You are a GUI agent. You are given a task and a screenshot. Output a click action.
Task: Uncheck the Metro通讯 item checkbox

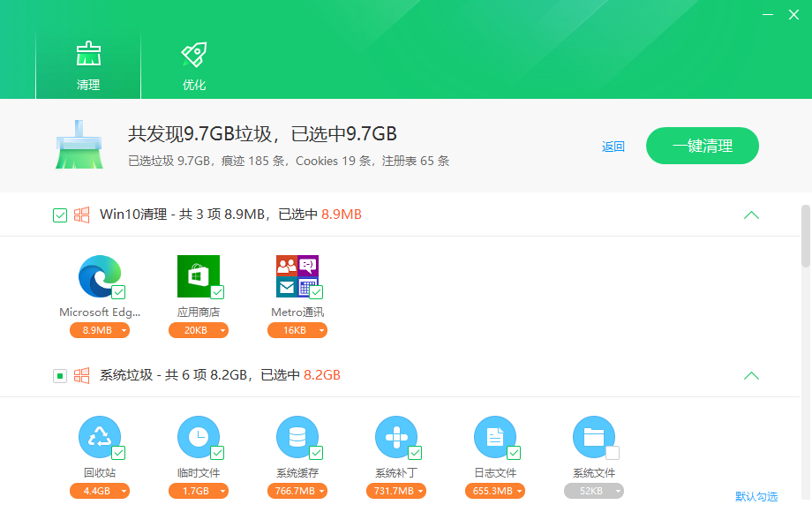click(316, 292)
